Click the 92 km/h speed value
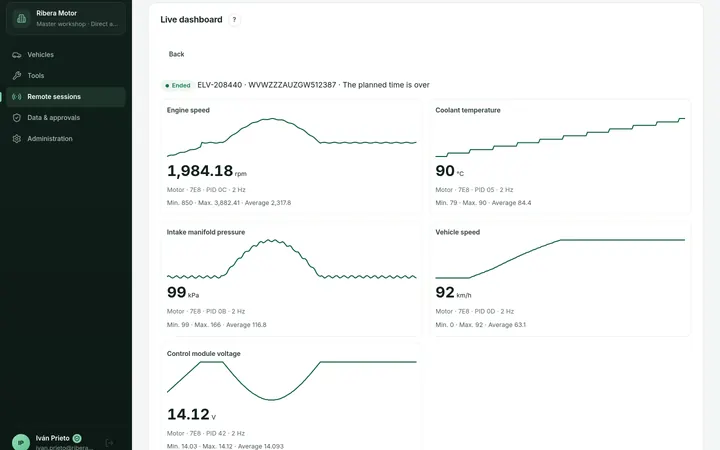Screen dimensions: 720x450 pyautogui.click(x=453, y=292)
